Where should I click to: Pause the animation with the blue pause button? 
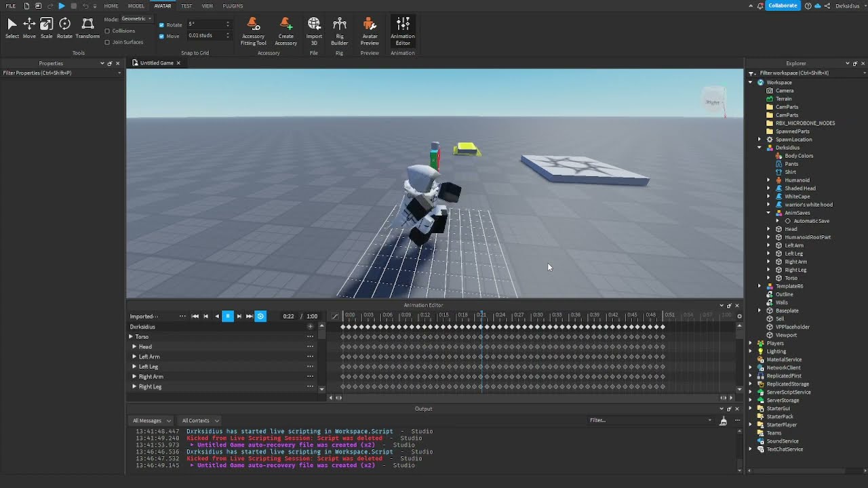(x=228, y=316)
